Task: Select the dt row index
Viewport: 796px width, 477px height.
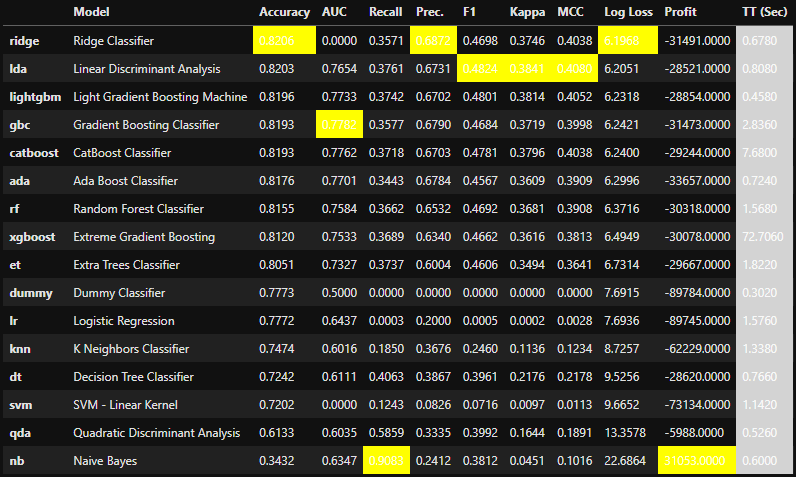Action: 15,377
